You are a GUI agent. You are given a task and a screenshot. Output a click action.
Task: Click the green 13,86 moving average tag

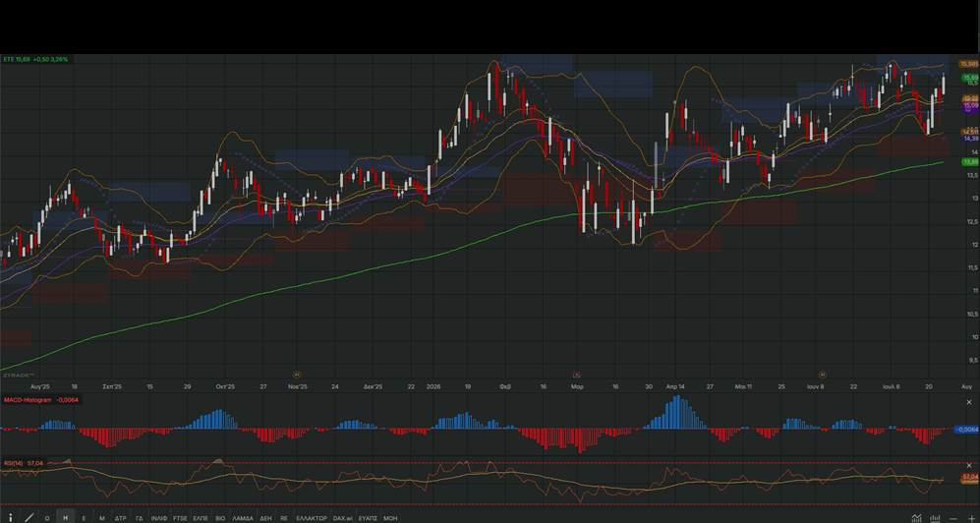pos(970,162)
